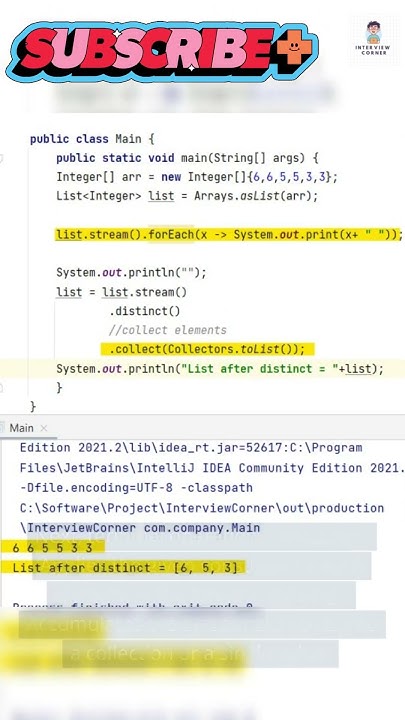
Task: Click the highlighted '.collect(Collectors.toList())' line
Action: pyautogui.click(x=207, y=349)
